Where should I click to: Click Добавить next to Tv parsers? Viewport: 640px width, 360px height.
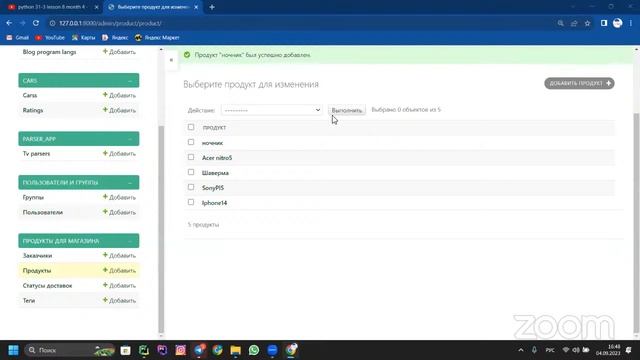119,153
